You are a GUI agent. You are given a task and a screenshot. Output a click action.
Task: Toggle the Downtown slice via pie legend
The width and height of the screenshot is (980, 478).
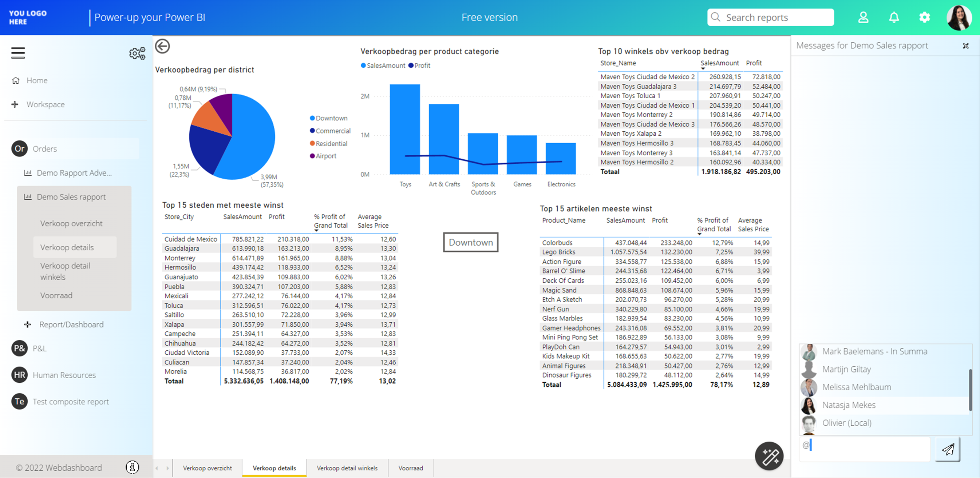pos(329,118)
